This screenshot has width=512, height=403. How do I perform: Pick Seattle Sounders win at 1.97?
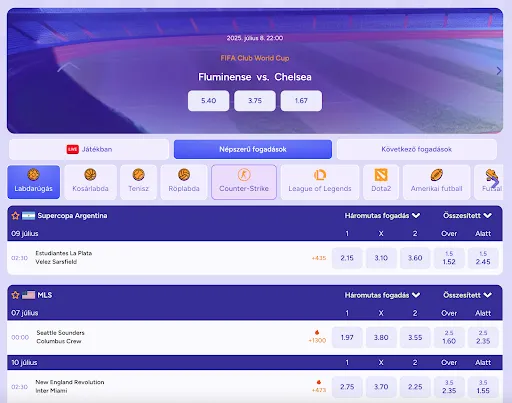tap(347, 337)
